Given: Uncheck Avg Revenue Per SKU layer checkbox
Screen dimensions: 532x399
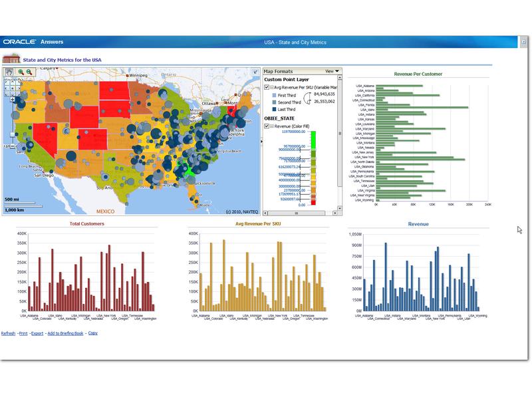Looking at the screenshot, I should [267, 87].
